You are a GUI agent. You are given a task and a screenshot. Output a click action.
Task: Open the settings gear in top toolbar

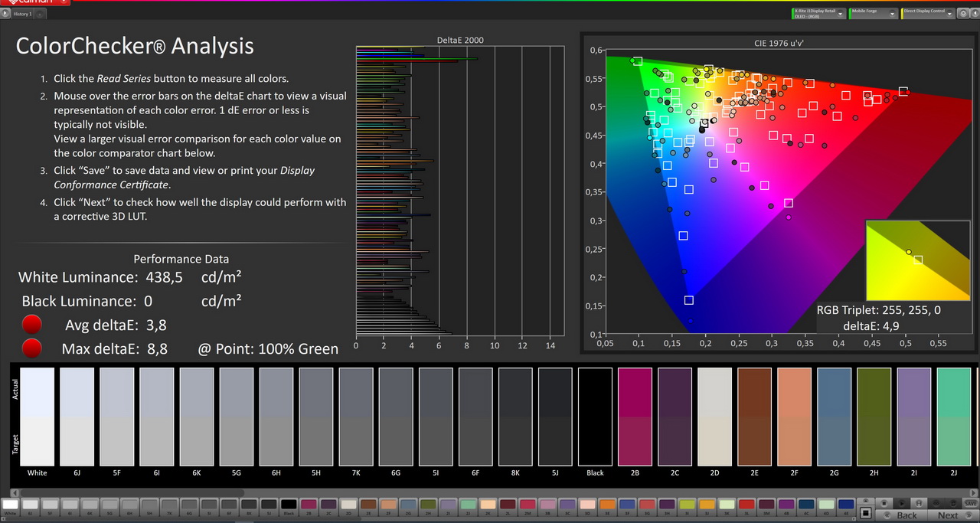962,13
